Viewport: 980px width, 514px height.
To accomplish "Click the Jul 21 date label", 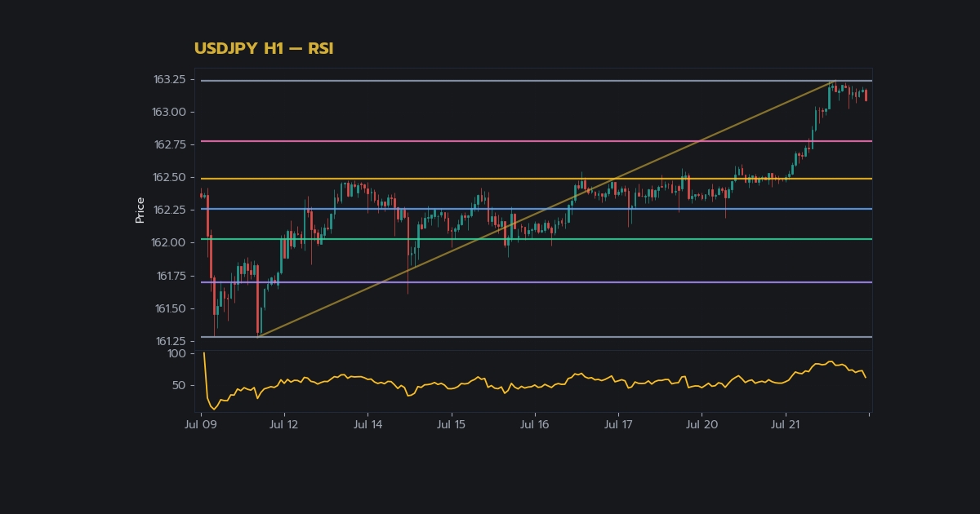I will [x=785, y=424].
